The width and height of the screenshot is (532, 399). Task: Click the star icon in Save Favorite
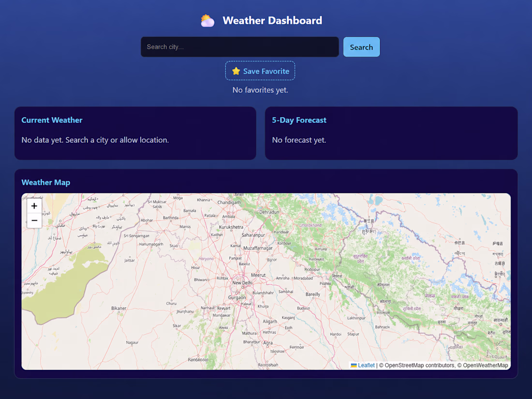tap(236, 71)
